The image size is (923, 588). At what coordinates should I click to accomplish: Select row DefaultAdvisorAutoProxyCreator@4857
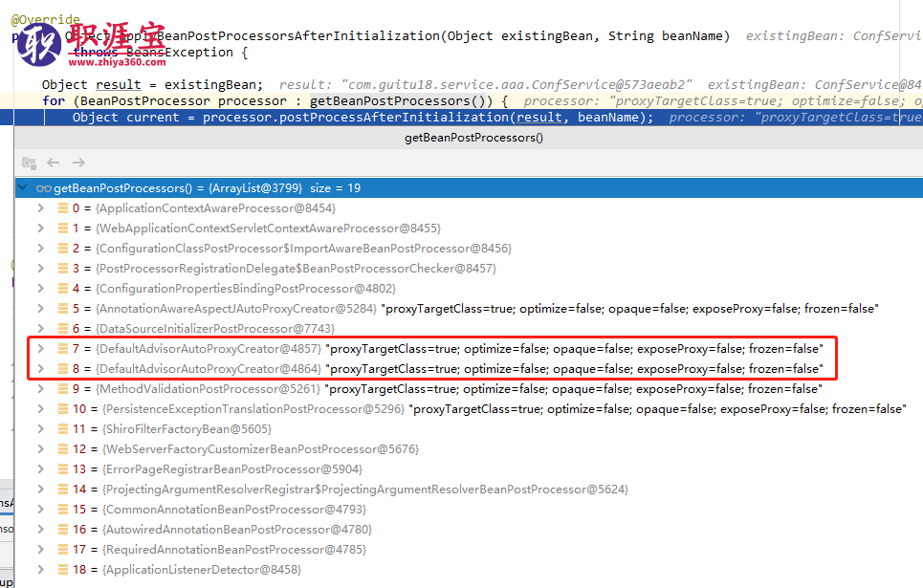pos(469,348)
